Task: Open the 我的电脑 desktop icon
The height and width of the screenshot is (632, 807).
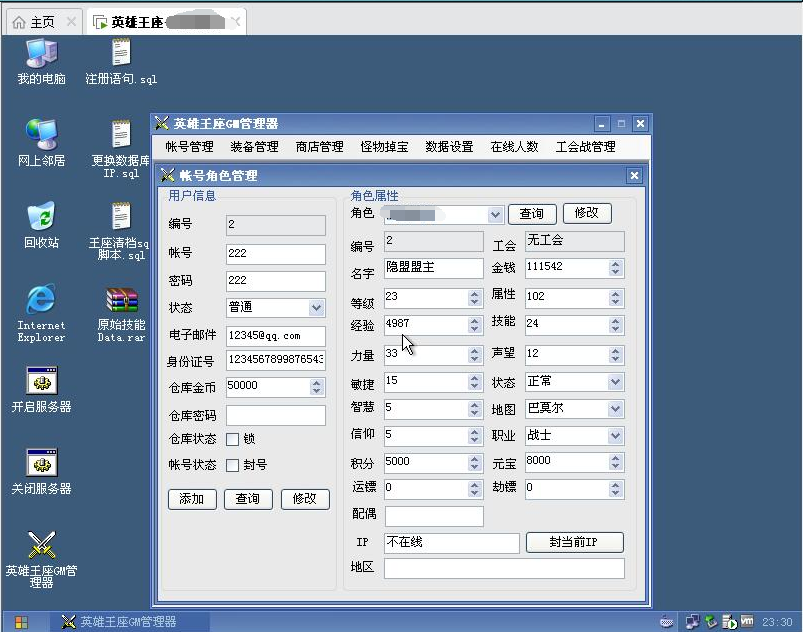Action: pyautogui.click(x=41, y=53)
